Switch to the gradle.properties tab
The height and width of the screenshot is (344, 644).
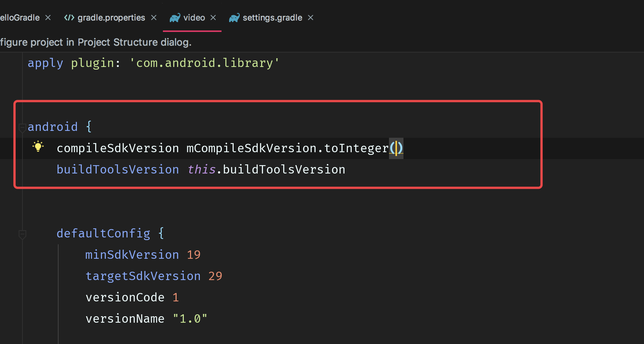coord(111,18)
